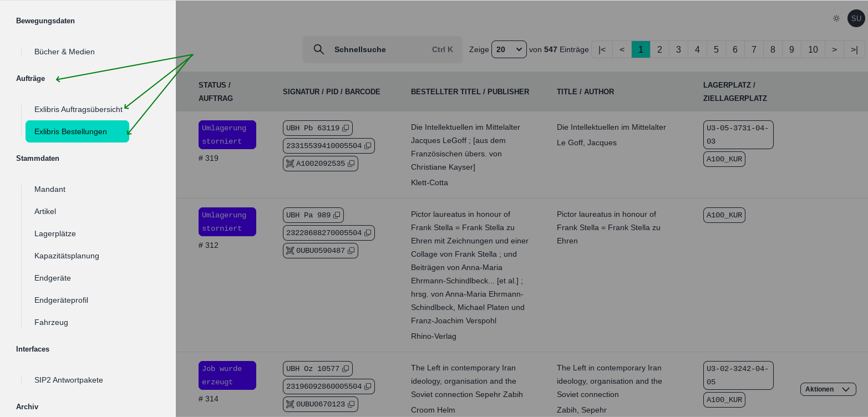Copy signature UBH Pb 63119
Viewport: 868px width, 417px height.
[346, 128]
